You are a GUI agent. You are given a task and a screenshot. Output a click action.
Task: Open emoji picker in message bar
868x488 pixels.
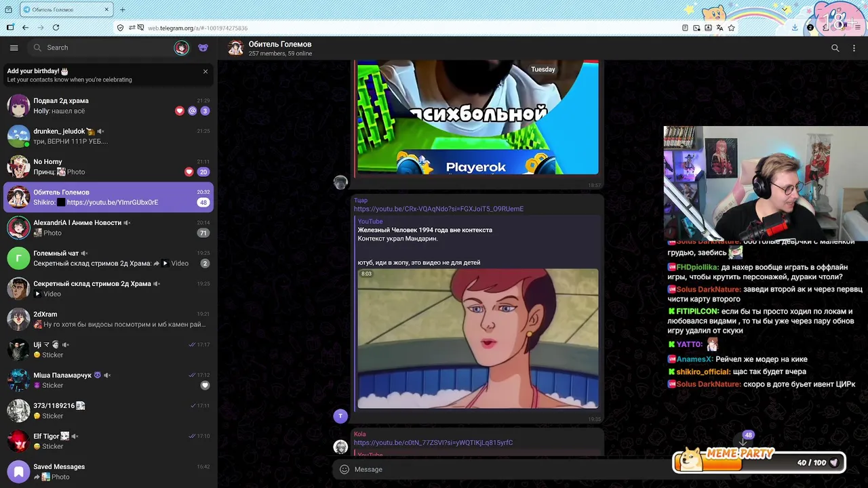click(x=344, y=469)
